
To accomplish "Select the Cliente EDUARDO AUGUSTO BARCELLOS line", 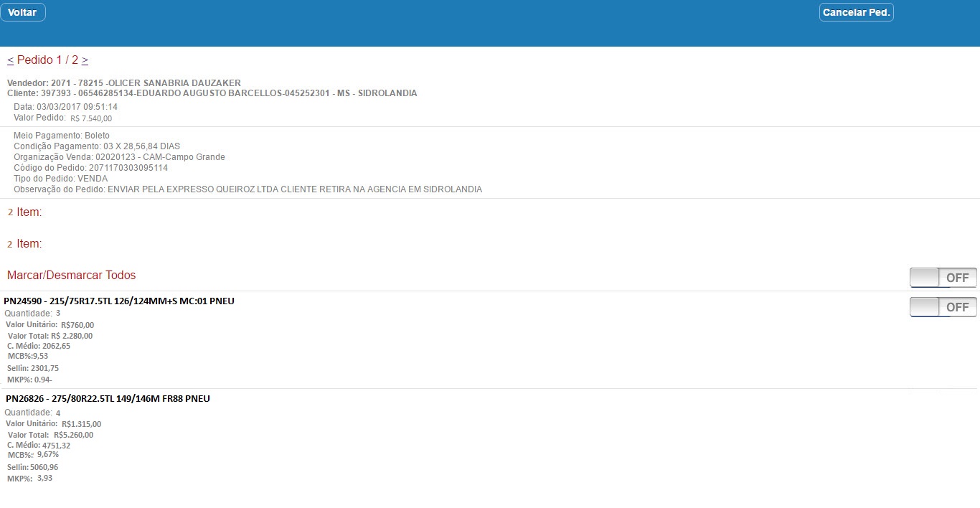I will [x=212, y=93].
